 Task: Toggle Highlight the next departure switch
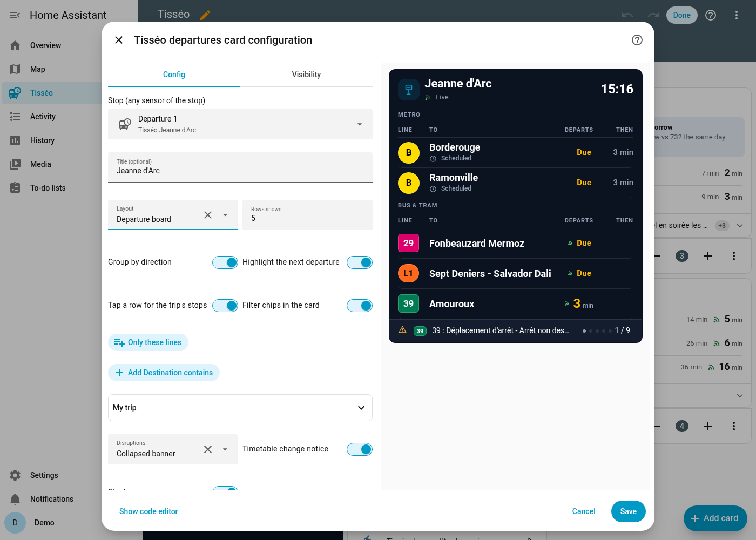(360, 262)
